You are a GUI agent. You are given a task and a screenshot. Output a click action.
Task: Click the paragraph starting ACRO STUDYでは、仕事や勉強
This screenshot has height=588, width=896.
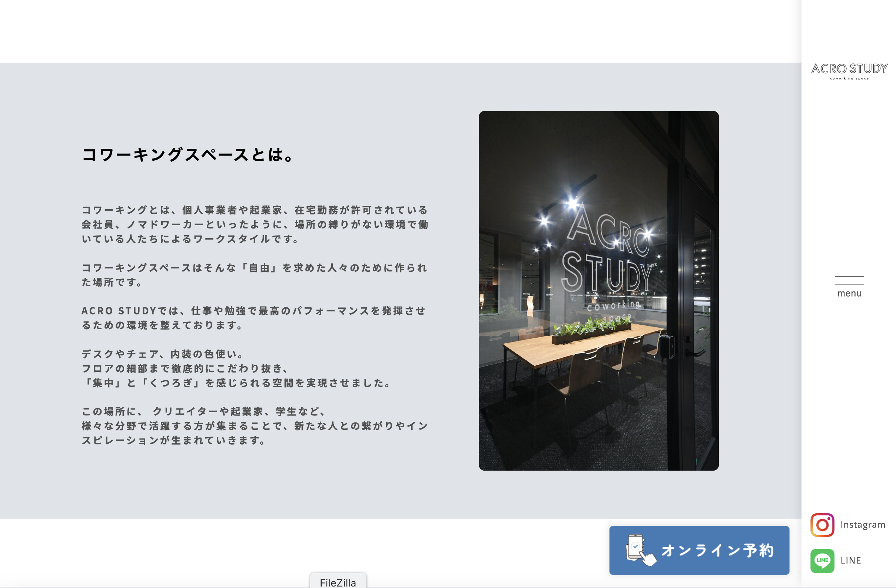pyautogui.click(x=254, y=318)
